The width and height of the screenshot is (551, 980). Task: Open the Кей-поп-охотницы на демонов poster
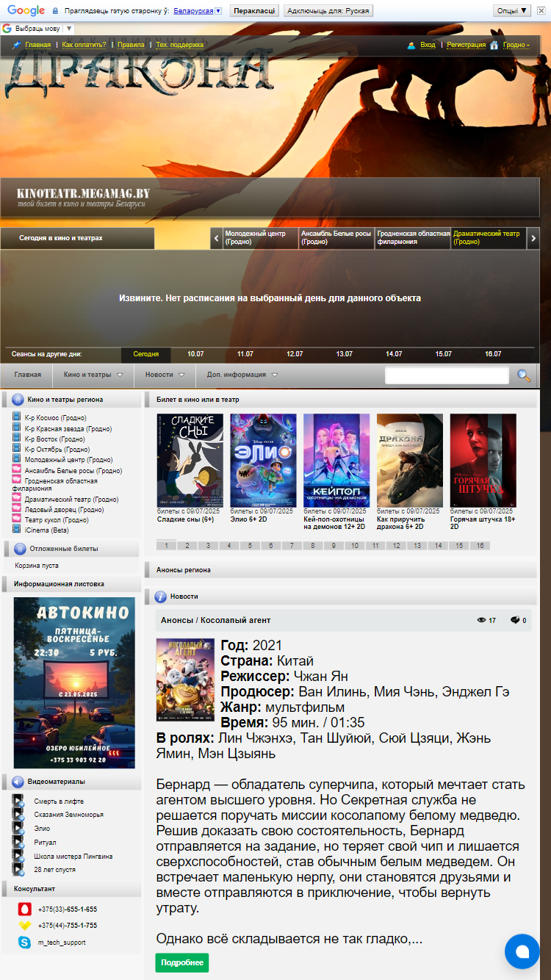336,461
